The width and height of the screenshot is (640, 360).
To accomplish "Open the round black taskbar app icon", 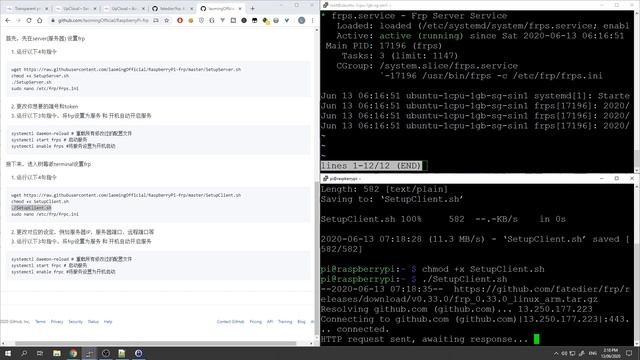I will pos(106,353).
